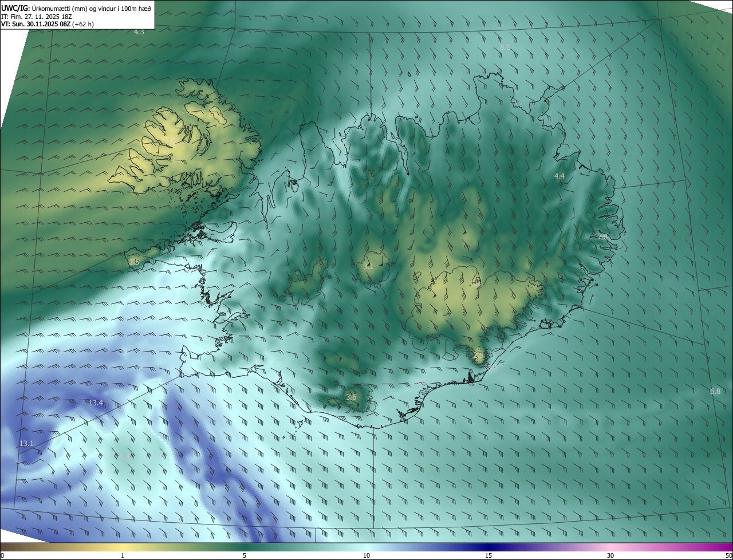This screenshot has height=560, width=733.
Task: Click the 2.5 value label on glacier tip
Action: 479,356
